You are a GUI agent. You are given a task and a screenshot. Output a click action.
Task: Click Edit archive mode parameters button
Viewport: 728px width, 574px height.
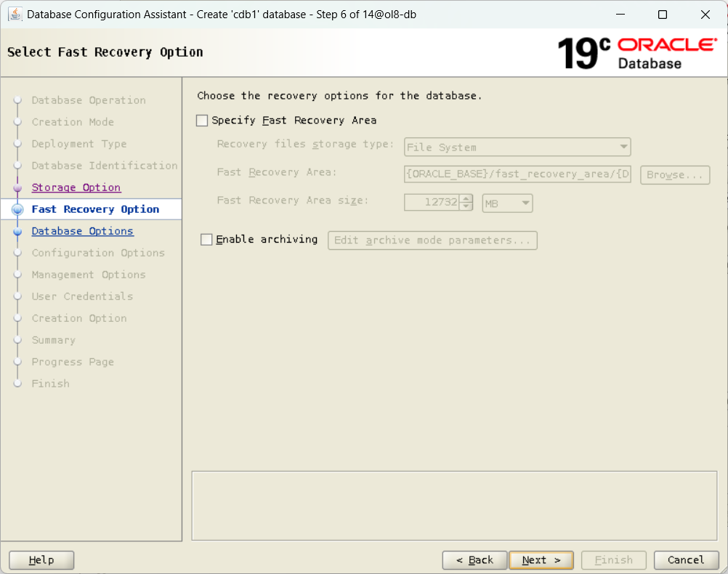point(432,240)
